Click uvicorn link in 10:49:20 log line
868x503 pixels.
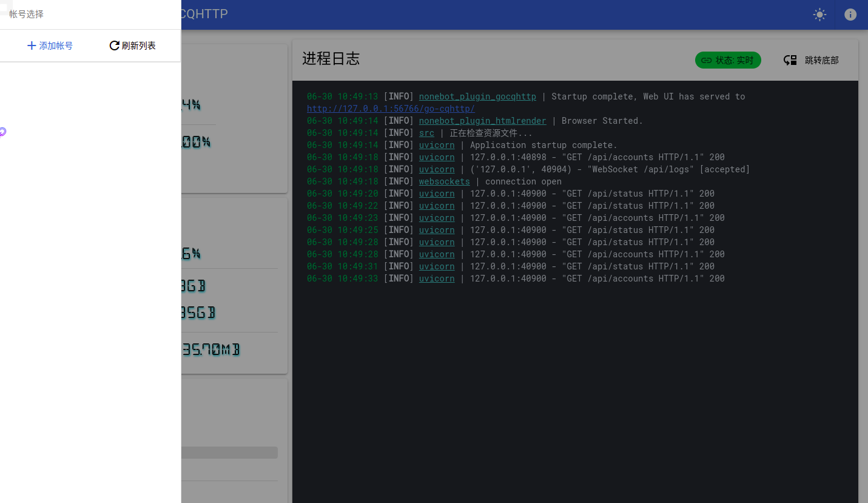[436, 194]
